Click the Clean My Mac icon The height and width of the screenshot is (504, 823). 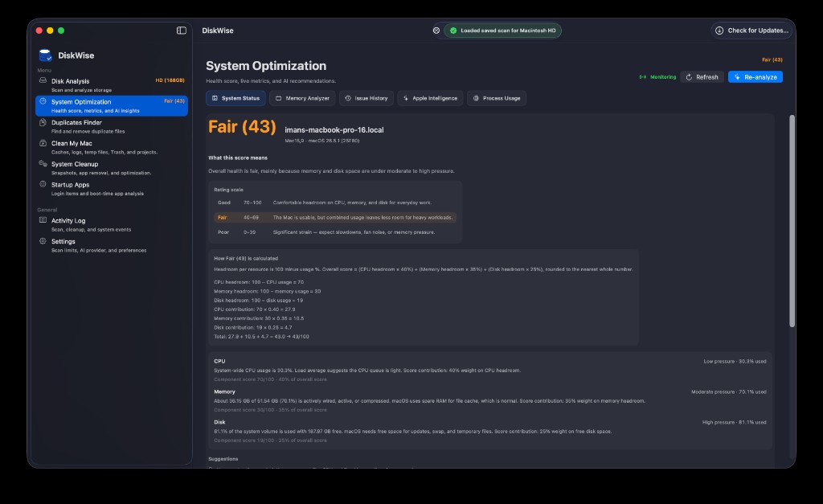pyautogui.click(x=43, y=143)
